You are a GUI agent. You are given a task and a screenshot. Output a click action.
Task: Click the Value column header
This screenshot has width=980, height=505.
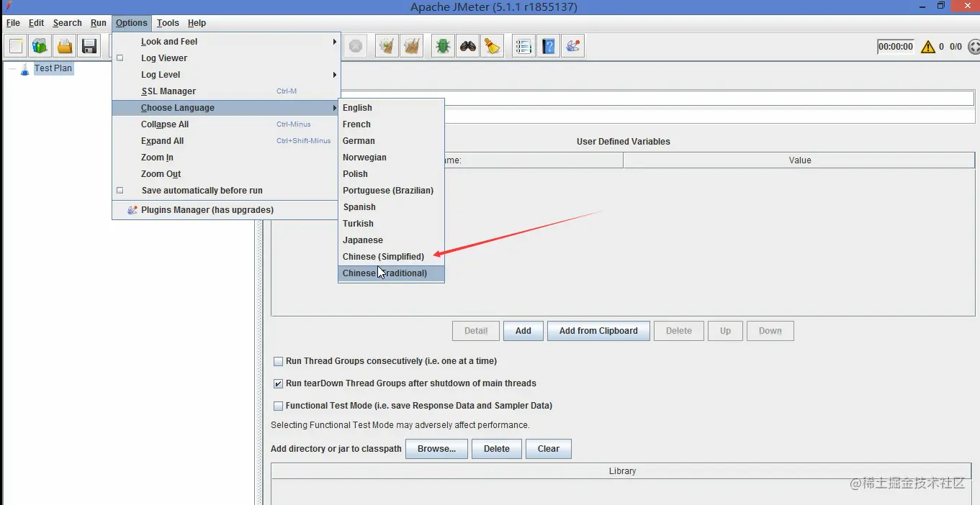tap(799, 160)
